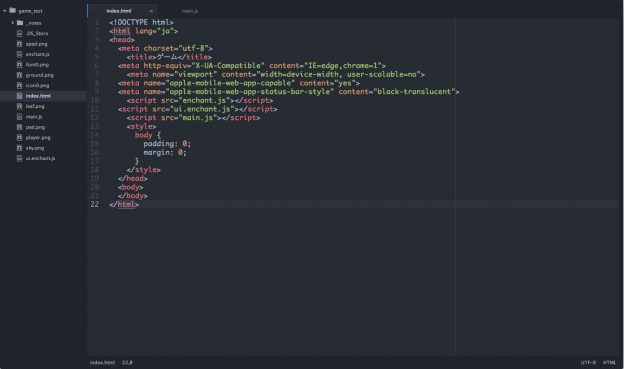Click the .DS_Store file icon
624x369 pixels.
click(x=19, y=33)
